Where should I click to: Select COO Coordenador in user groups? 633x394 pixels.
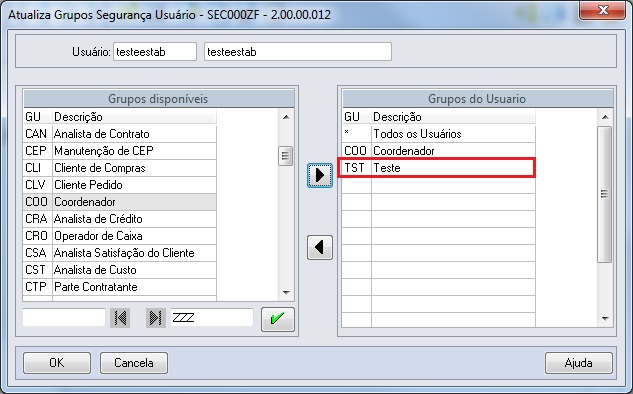pyautogui.click(x=439, y=151)
